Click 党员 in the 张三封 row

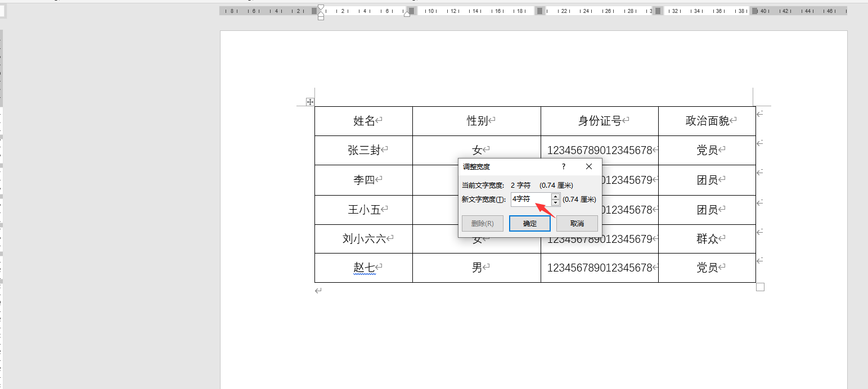[x=707, y=150]
